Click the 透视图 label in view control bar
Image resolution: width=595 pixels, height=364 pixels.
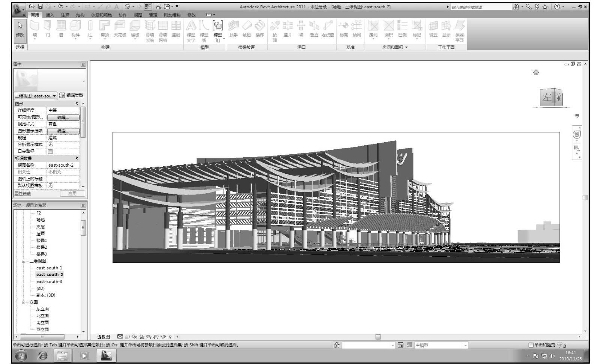click(104, 337)
